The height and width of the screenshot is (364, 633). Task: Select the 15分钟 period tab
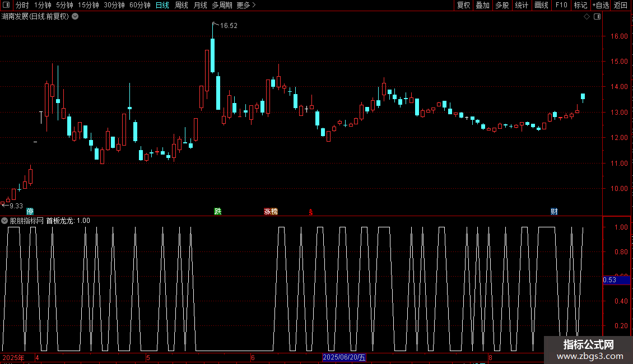89,5
